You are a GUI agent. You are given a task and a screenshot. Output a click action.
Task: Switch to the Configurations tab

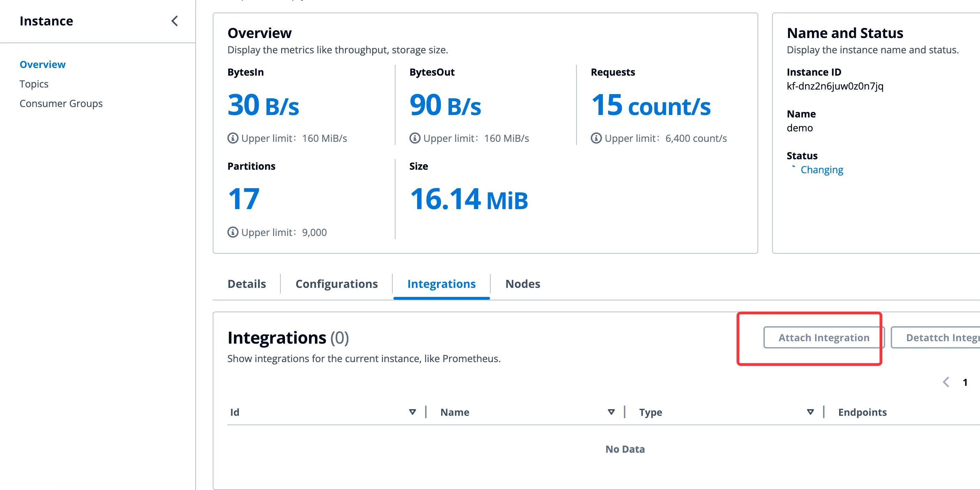click(x=336, y=284)
